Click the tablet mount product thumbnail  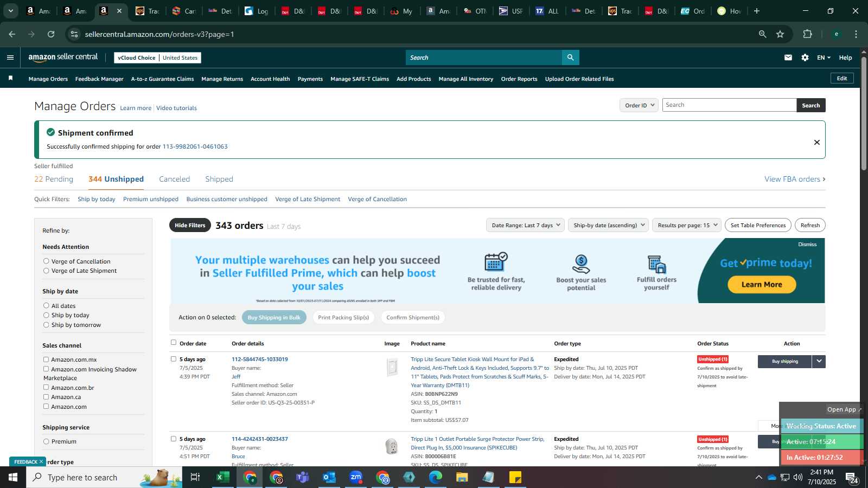click(392, 367)
